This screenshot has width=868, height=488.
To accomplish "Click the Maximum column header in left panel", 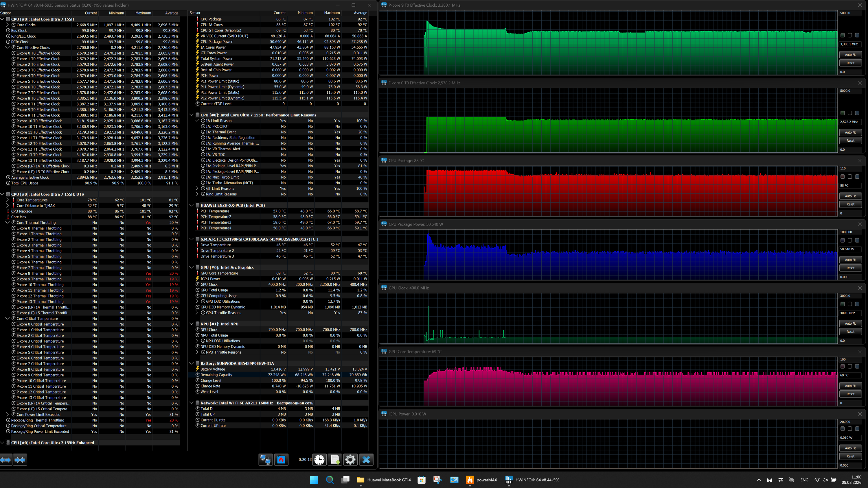I will (x=143, y=13).
